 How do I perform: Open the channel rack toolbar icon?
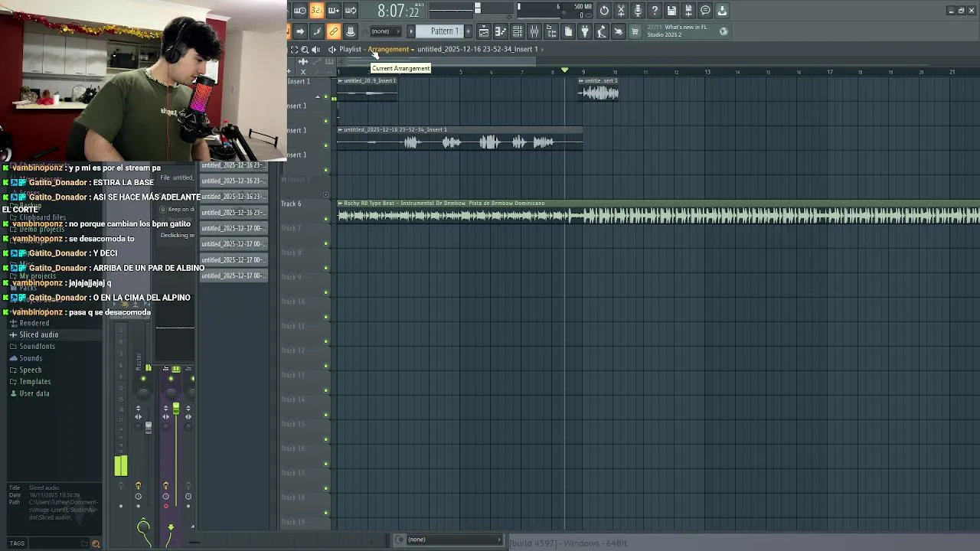click(x=518, y=31)
